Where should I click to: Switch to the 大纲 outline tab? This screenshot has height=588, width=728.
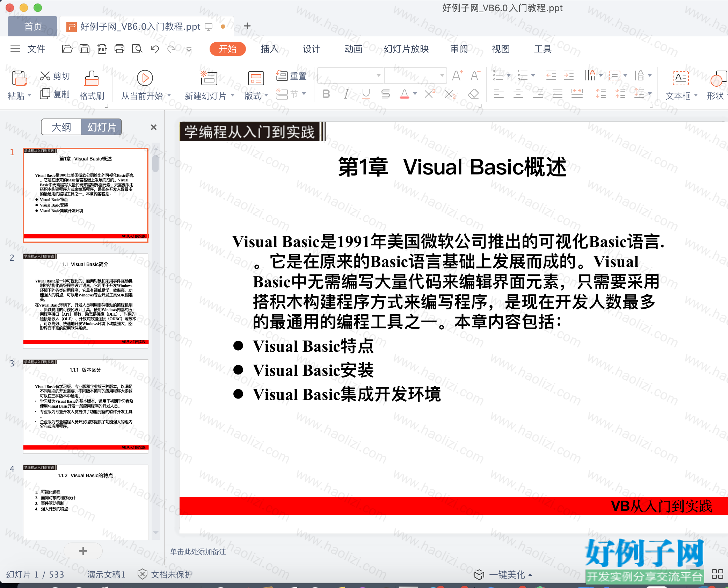click(x=61, y=127)
